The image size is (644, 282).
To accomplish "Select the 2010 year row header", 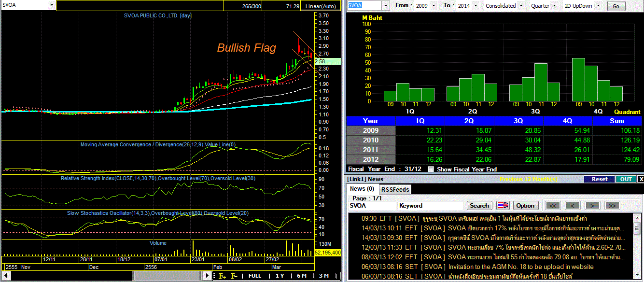I will [371, 140].
